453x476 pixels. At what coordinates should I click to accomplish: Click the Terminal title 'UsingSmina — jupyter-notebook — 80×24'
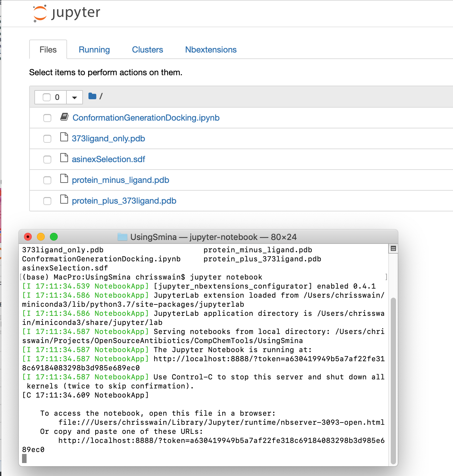[x=214, y=237]
